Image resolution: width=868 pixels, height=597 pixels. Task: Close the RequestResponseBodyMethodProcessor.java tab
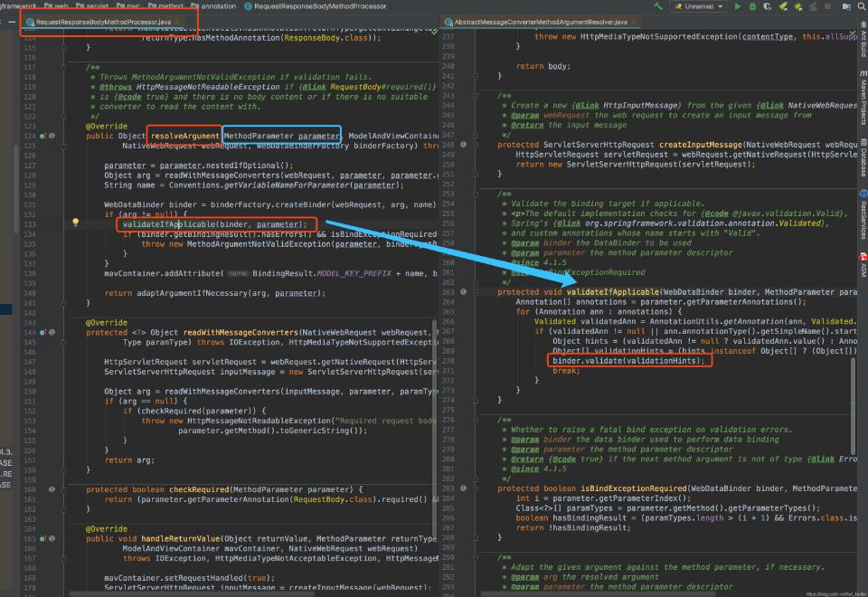(x=177, y=21)
